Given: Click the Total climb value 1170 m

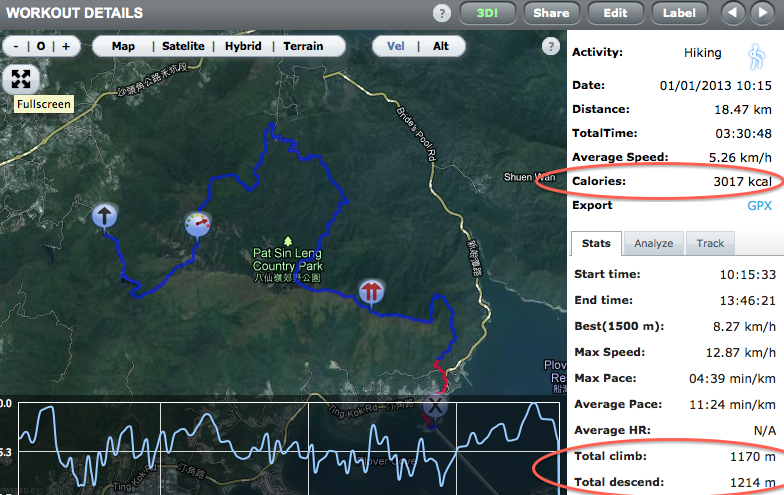Looking at the screenshot, I should (752, 456).
